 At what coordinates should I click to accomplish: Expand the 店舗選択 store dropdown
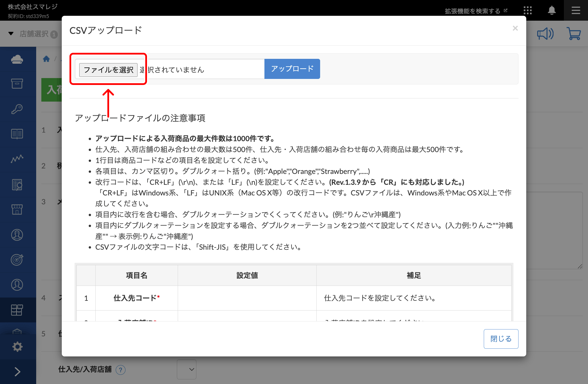[x=33, y=34]
